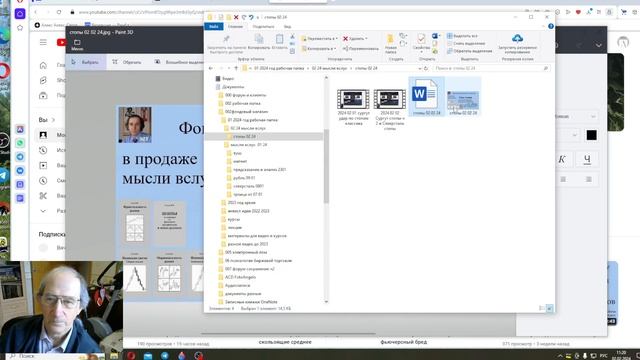640x360 pixels.
Task: Open Properties with the checkmark icon
Action: pyautogui.click(x=421, y=39)
